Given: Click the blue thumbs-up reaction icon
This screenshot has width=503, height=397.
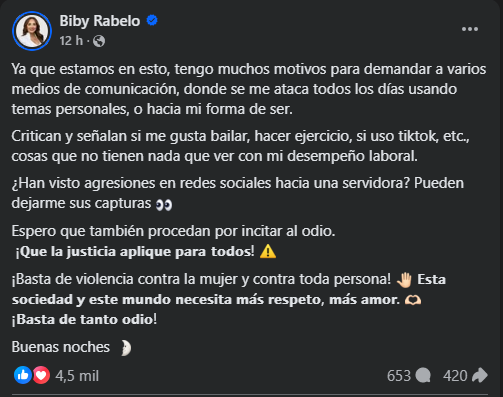Looking at the screenshot, I should pos(23,375).
